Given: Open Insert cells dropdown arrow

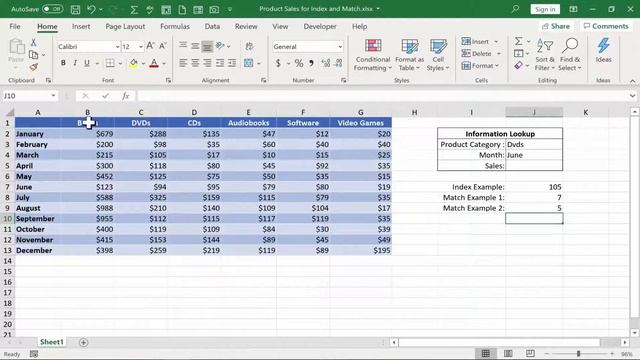Looking at the screenshot, I should [x=496, y=41].
